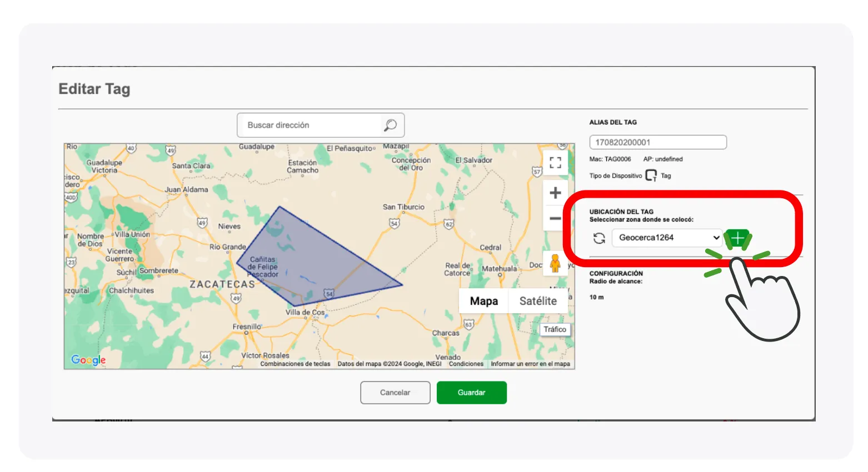Screen dimensions: 868x472
Task: Click the Nieves town label
Action: coord(230,227)
